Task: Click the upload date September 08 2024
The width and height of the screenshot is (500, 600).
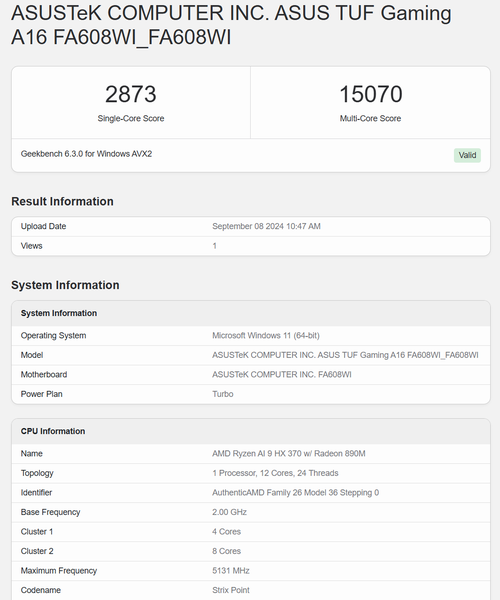Action: pos(266,226)
